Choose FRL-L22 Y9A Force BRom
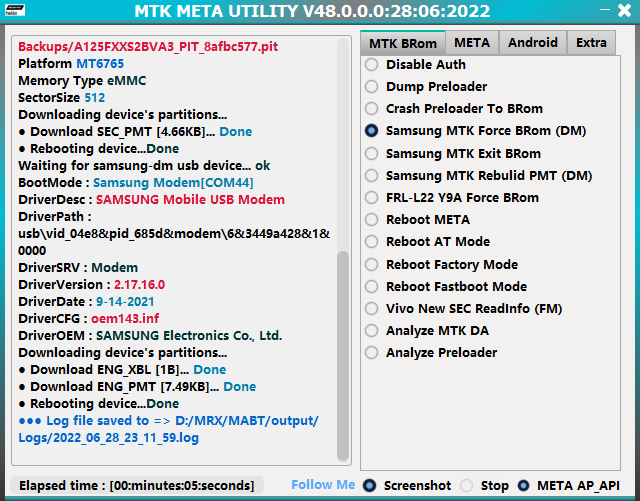Screen dimensions: 640x501 [x=452, y=198]
